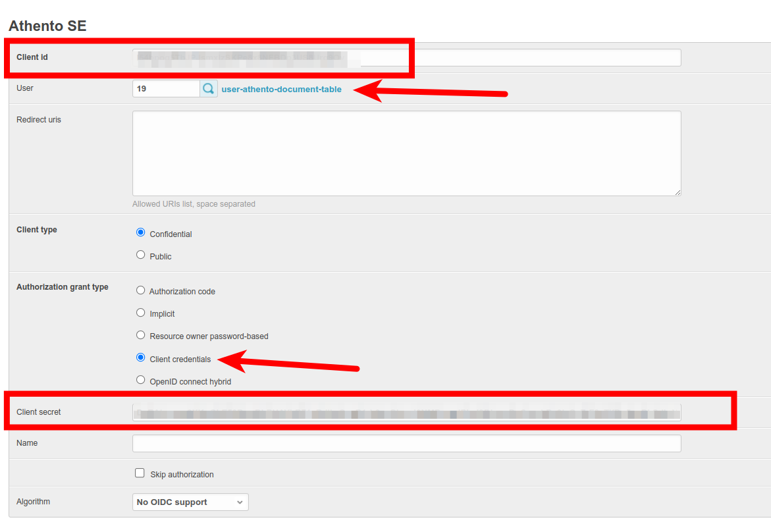Open the Algorithm dropdown
This screenshot has height=532, width=771.
190,502
